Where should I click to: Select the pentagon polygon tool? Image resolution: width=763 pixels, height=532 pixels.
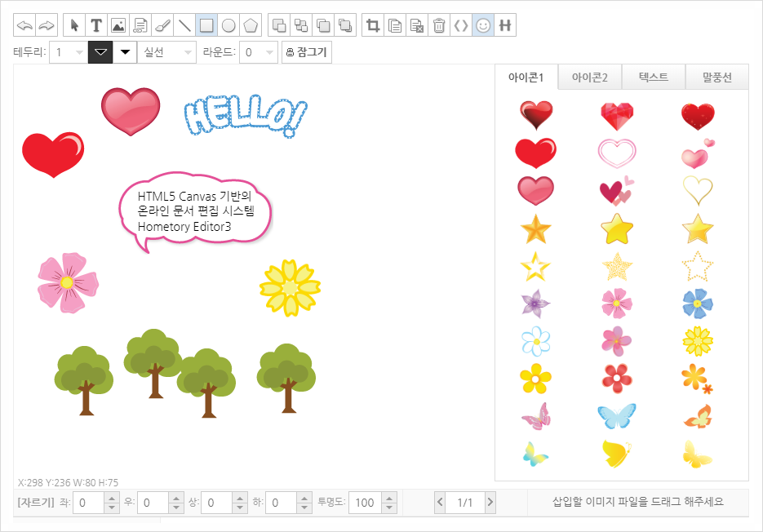(250, 25)
